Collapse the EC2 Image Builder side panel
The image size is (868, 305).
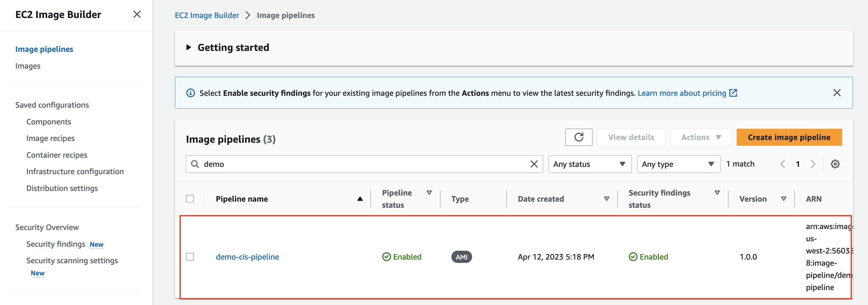click(x=137, y=15)
